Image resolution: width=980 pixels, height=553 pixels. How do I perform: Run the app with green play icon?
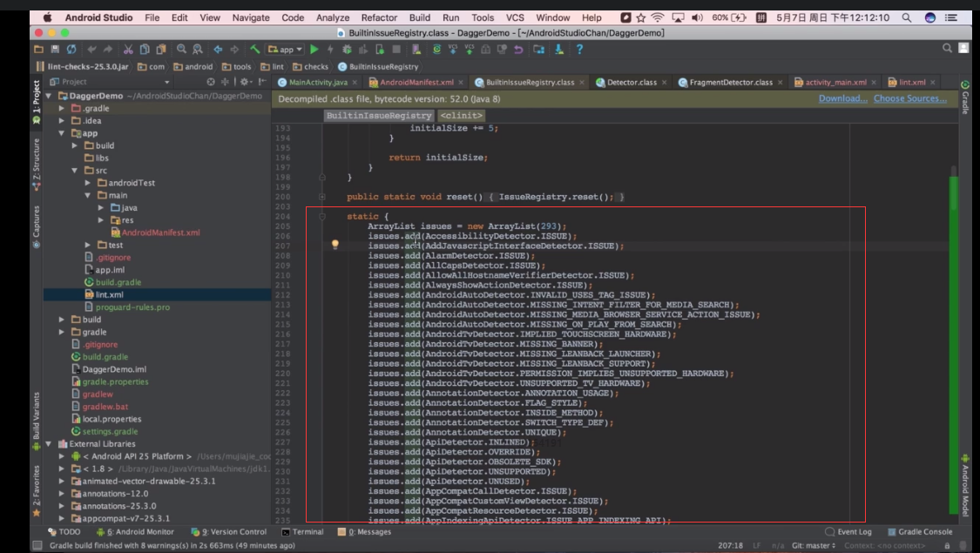[314, 50]
